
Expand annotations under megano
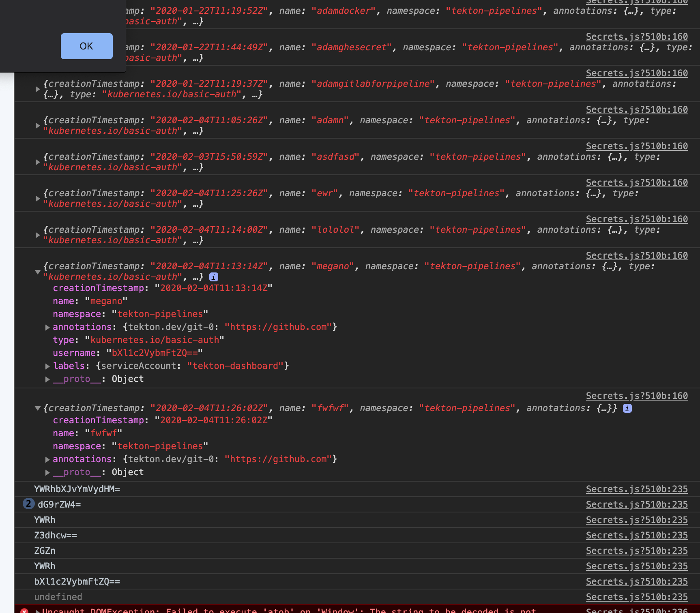(x=47, y=327)
